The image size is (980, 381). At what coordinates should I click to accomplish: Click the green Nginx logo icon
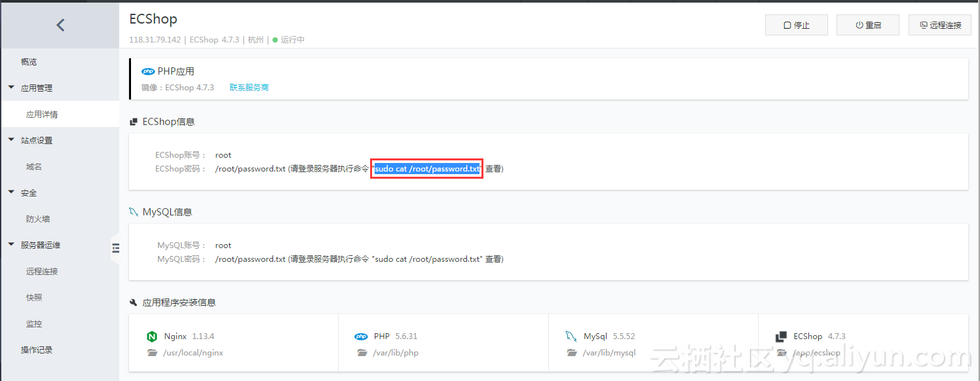152,336
